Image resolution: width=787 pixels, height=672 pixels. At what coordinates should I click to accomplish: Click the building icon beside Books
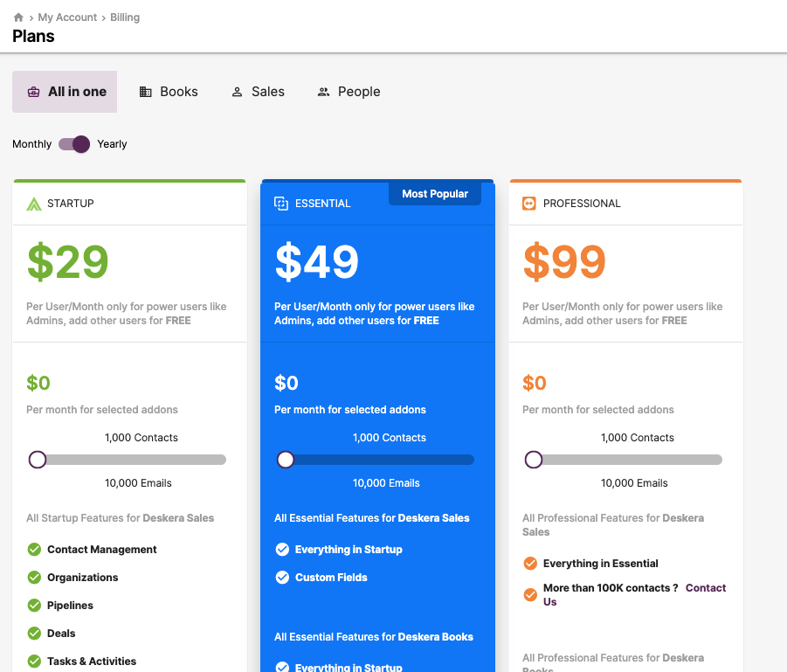click(146, 92)
